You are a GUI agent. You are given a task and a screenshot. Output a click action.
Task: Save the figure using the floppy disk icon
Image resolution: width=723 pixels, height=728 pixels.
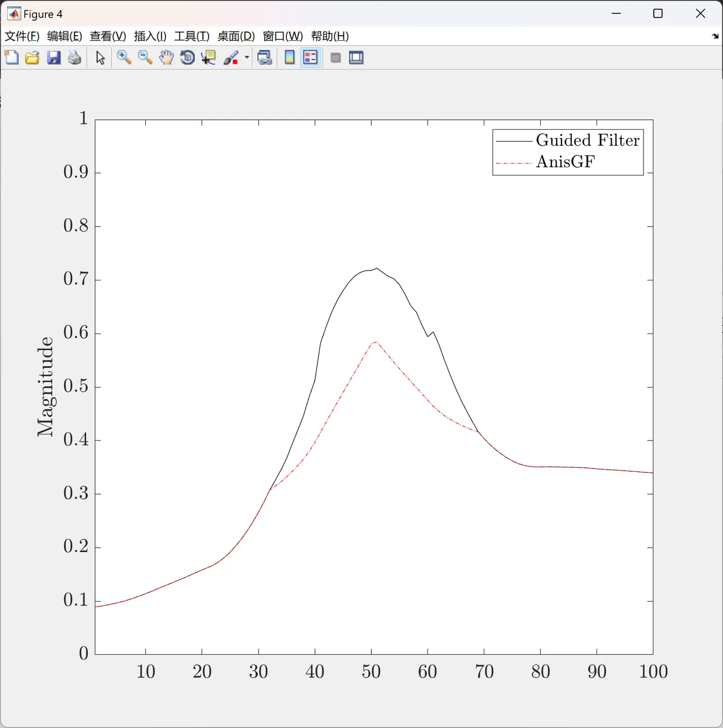tap(54, 58)
